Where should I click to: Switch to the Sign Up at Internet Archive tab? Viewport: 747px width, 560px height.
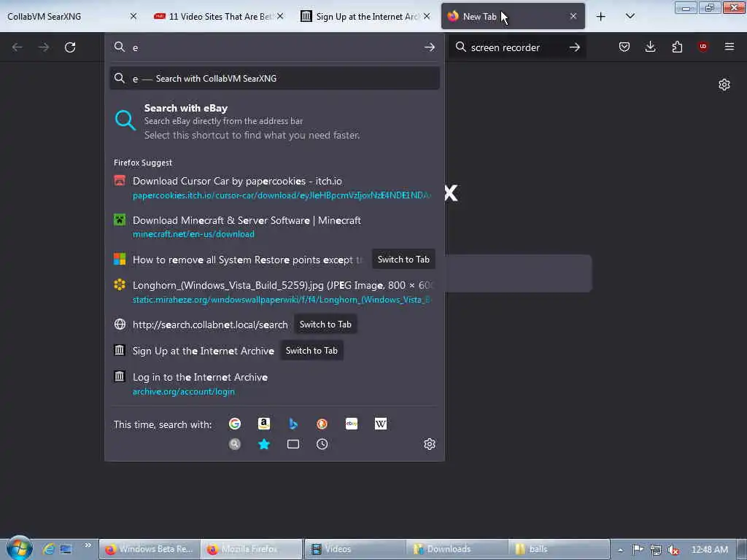[361, 17]
